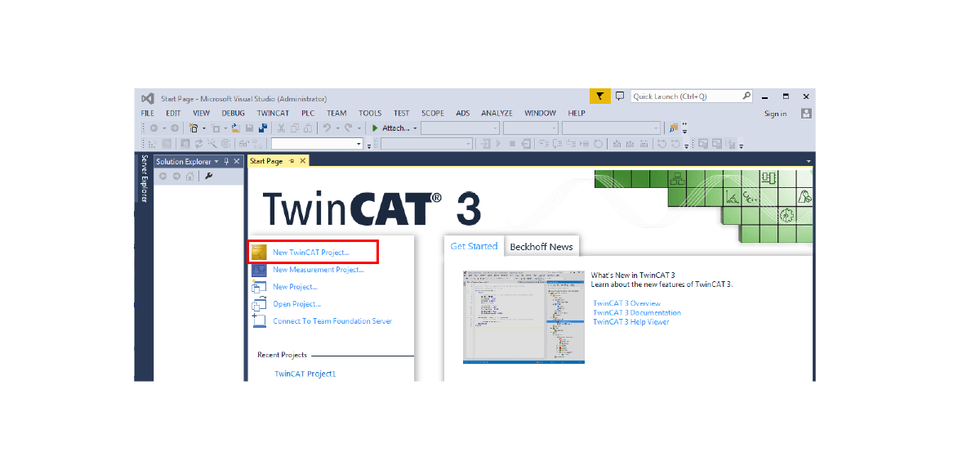Open the solution configurations combo box
The width and height of the screenshot is (980, 466).
[x=460, y=128]
